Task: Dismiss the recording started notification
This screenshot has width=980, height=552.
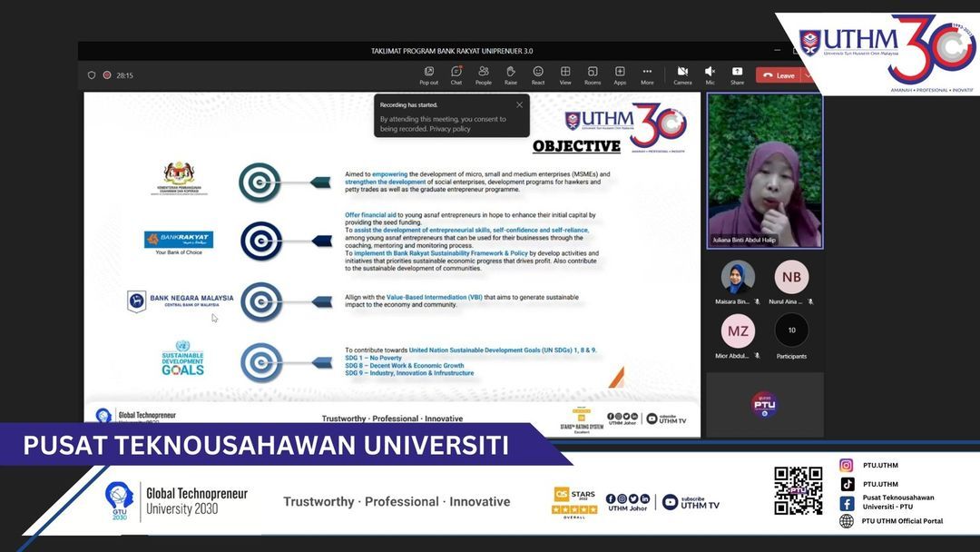Action: pos(519,104)
